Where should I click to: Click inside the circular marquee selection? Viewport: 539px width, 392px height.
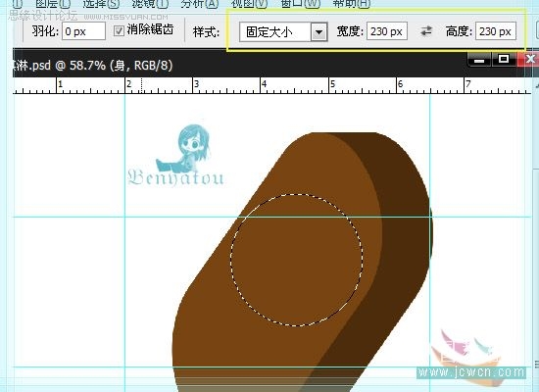[296, 260]
